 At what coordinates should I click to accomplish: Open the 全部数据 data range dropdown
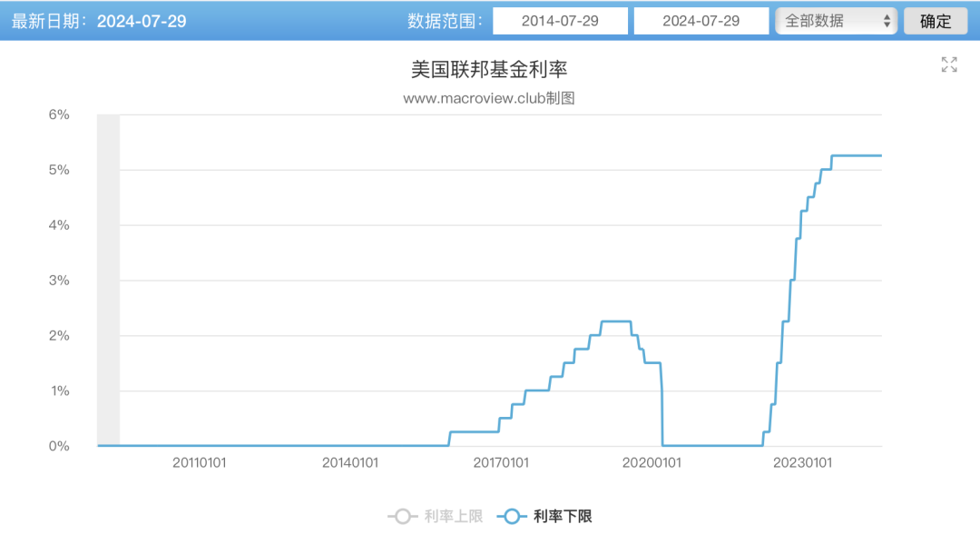tap(837, 21)
